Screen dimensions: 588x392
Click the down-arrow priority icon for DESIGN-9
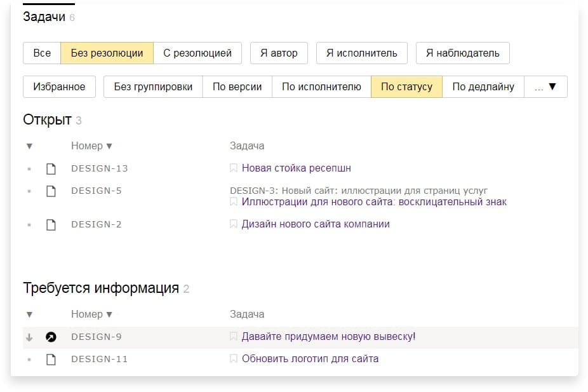29,337
